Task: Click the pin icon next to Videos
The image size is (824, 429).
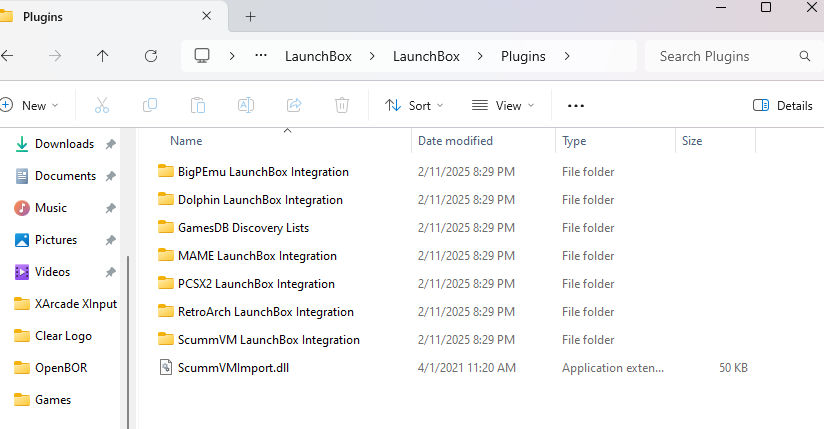Action: tap(110, 272)
